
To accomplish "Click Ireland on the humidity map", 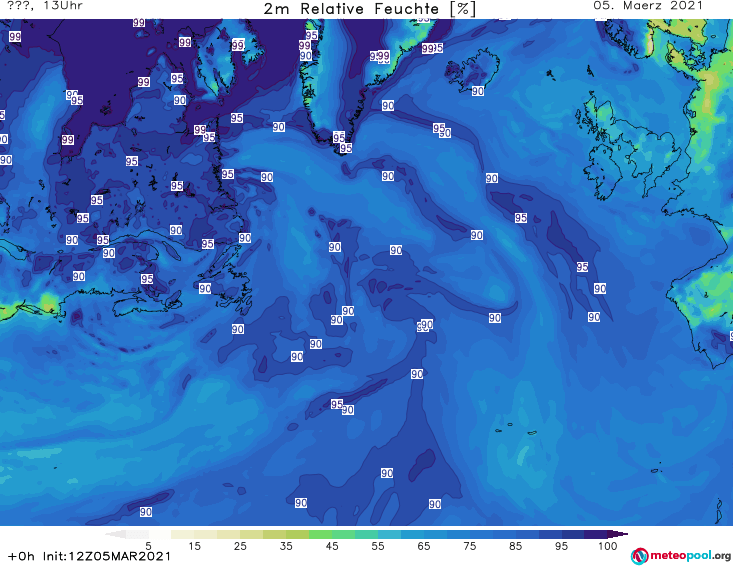I will coord(603,172).
